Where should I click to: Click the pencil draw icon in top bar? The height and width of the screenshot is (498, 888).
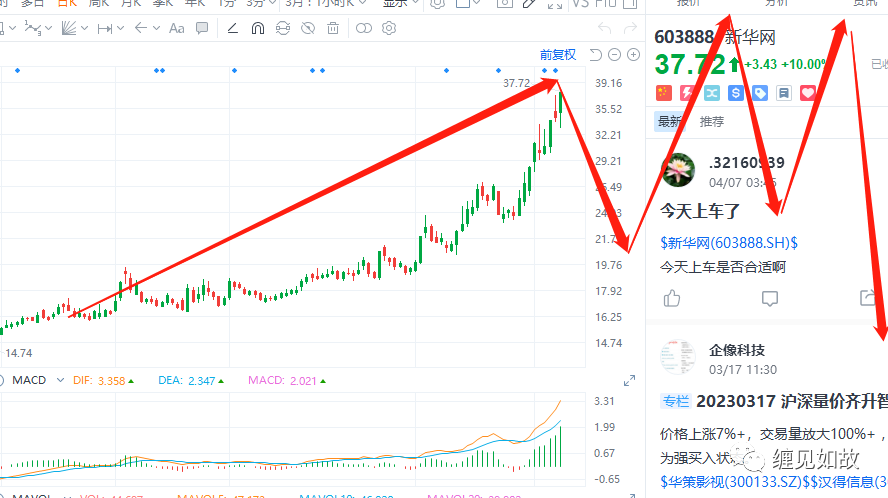tap(530, 3)
